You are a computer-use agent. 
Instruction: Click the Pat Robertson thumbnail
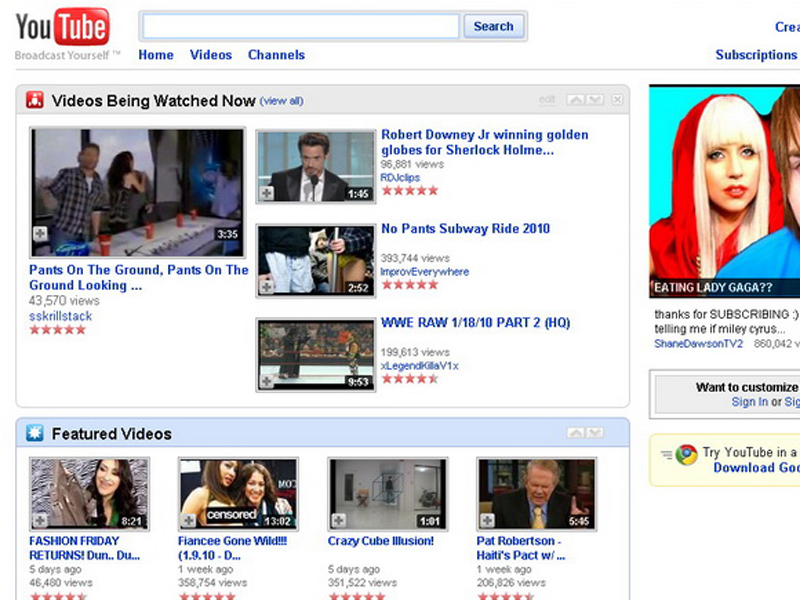coord(537,494)
